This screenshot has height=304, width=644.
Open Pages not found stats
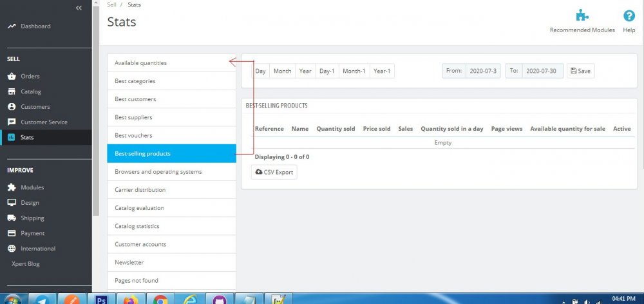coord(172,281)
